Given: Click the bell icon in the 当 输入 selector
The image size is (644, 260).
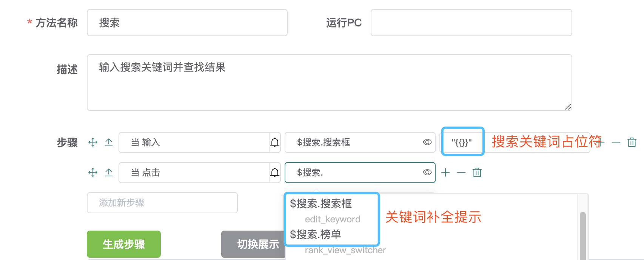Looking at the screenshot, I should tap(275, 142).
